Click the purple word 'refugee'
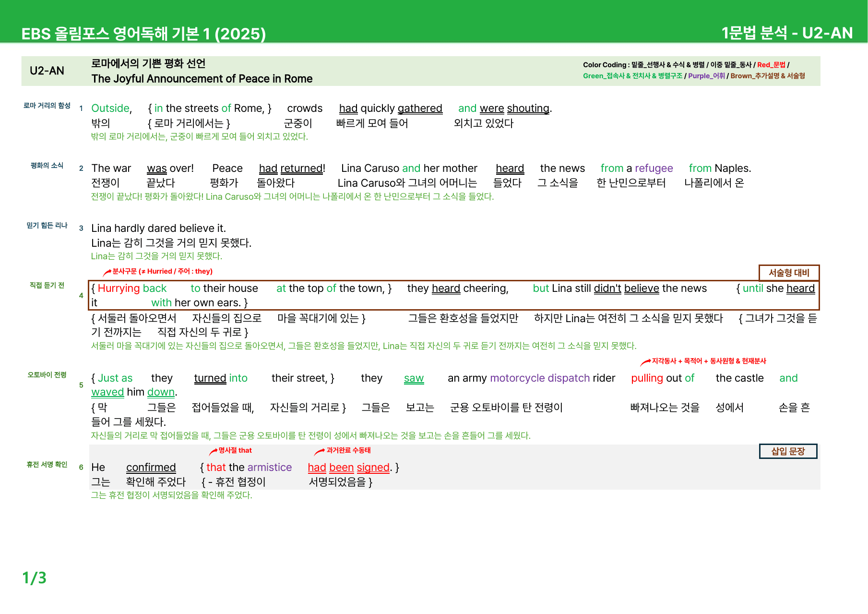The image size is (868, 614). click(654, 169)
